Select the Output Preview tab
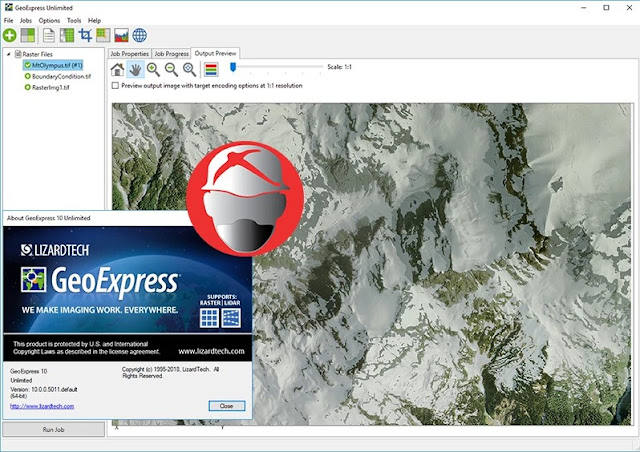The height and width of the screenshot is (452, 640). 215,53
